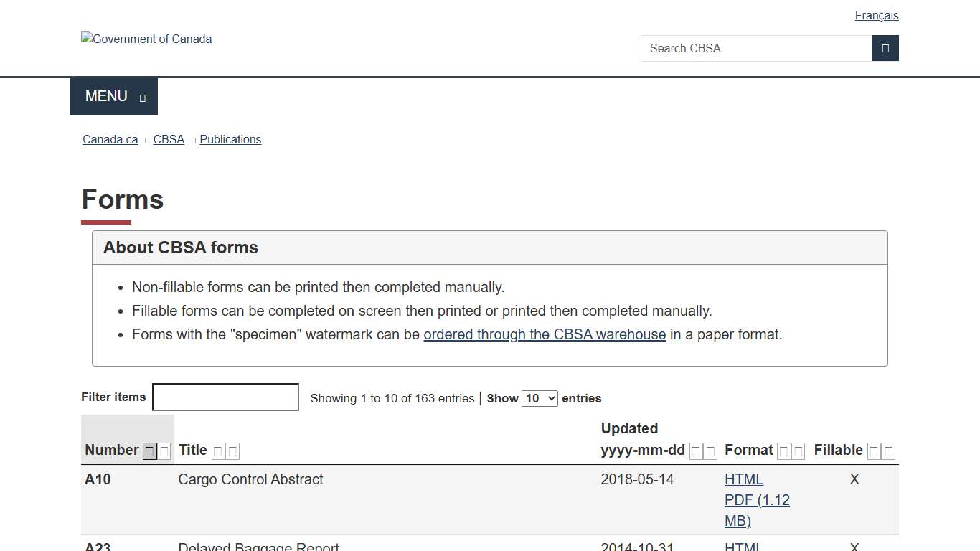980x551 pixels.
Task: Click right sort icon beside Format header
Action: click(x=799, y=451)
